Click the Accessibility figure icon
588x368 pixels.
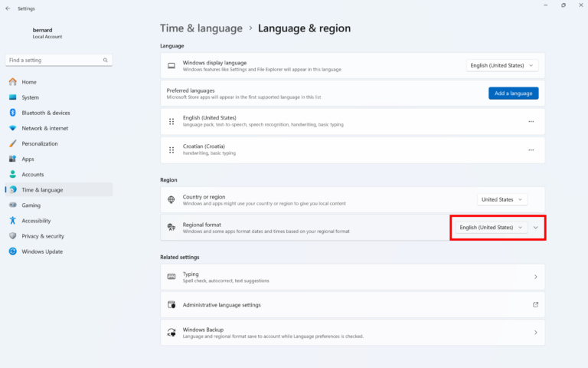tap(13, 221)
